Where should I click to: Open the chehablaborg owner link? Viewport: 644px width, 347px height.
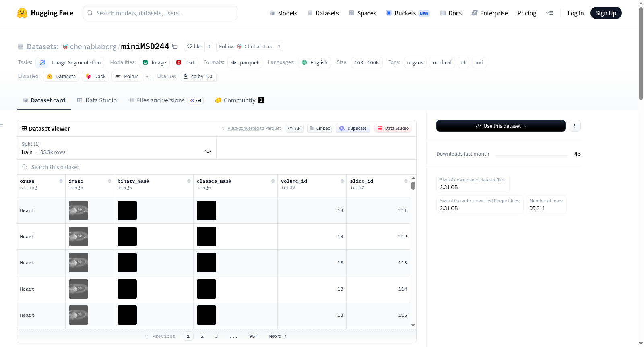coord(93,46)
